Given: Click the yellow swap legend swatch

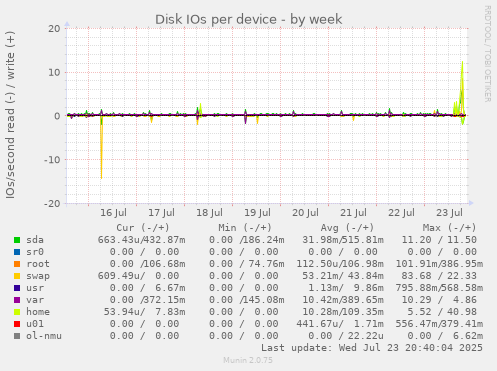Looking at the screenshot, I should tap(17, 276).
